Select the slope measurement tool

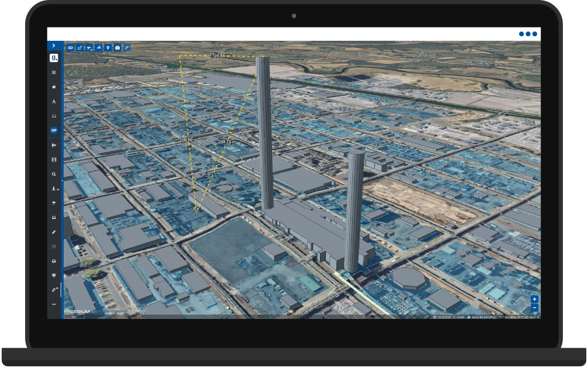click(x=99, y=47)
